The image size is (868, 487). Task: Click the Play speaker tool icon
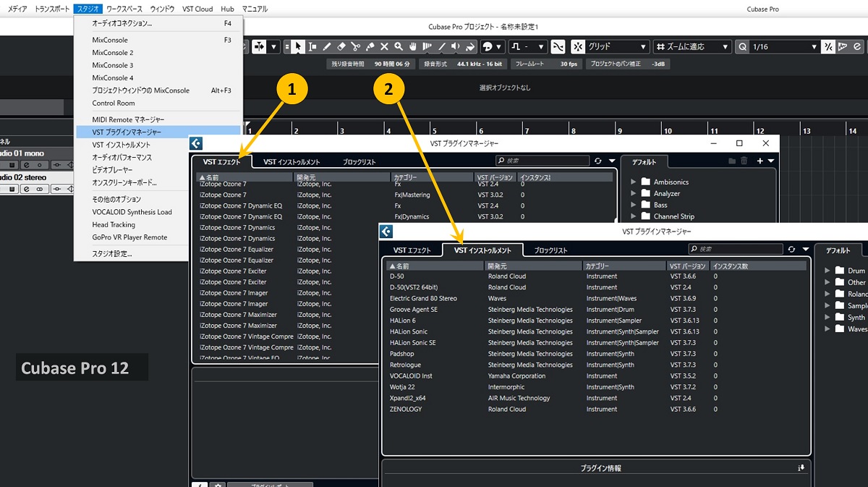(455, 46)
